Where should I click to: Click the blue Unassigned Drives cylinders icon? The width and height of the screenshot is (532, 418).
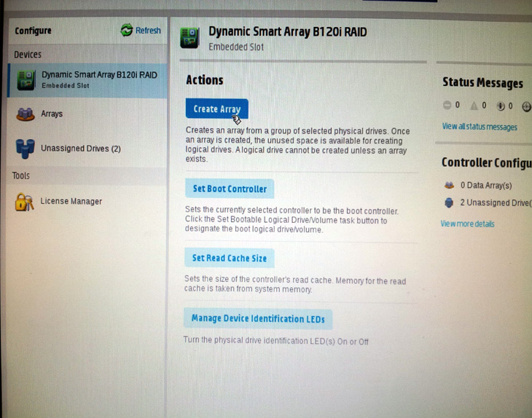[x=25, y=149]
